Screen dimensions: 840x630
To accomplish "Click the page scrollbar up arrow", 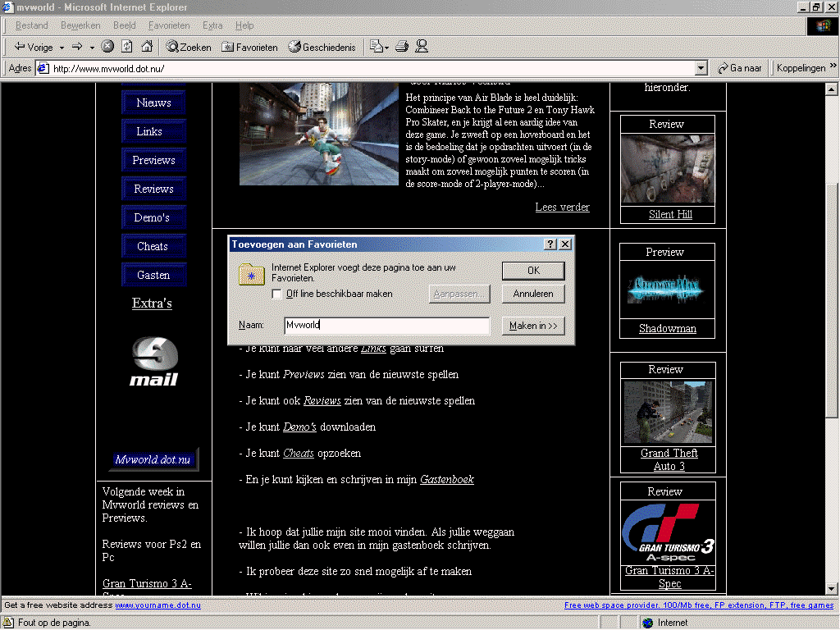I will coord(832,89).
